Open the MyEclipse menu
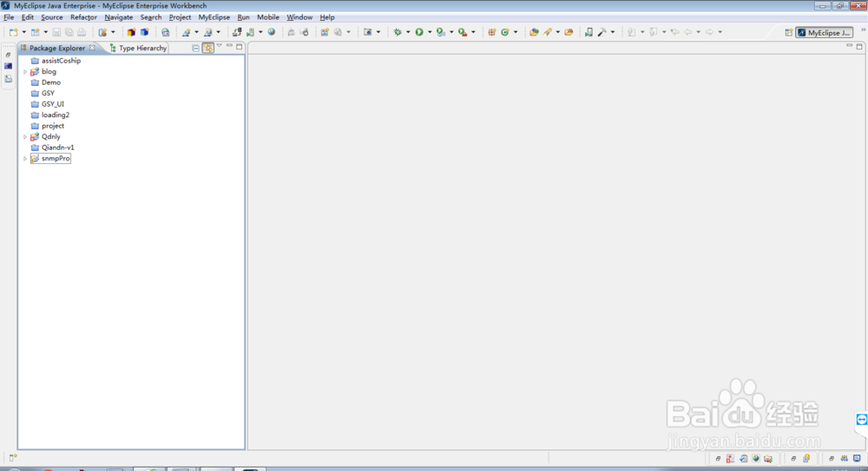 pos(214,17)
